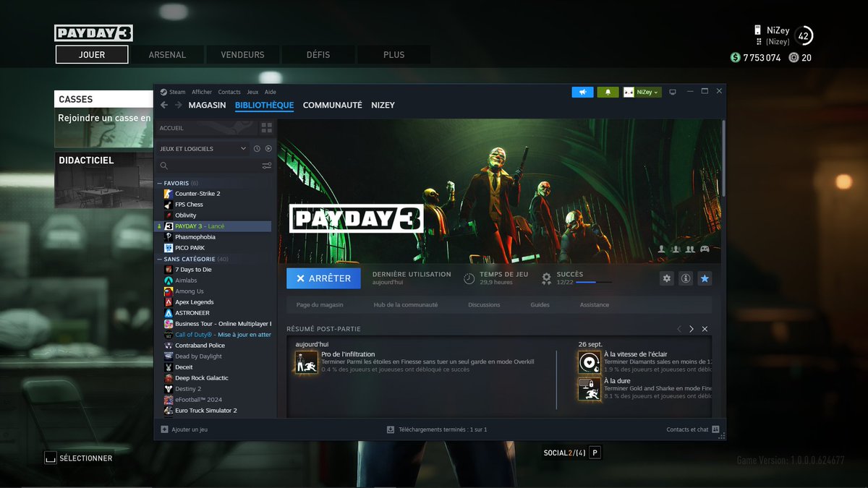Click the Pro de l'infiltration achievement icon

307,362
